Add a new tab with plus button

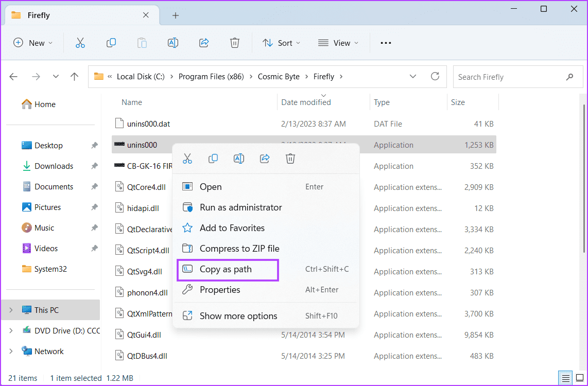point(176,15)
